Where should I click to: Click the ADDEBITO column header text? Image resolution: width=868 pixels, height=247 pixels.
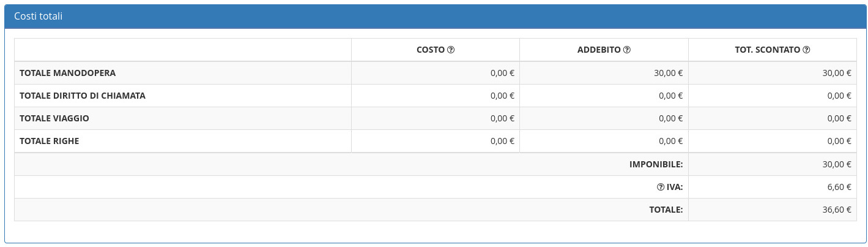(599, 50)
